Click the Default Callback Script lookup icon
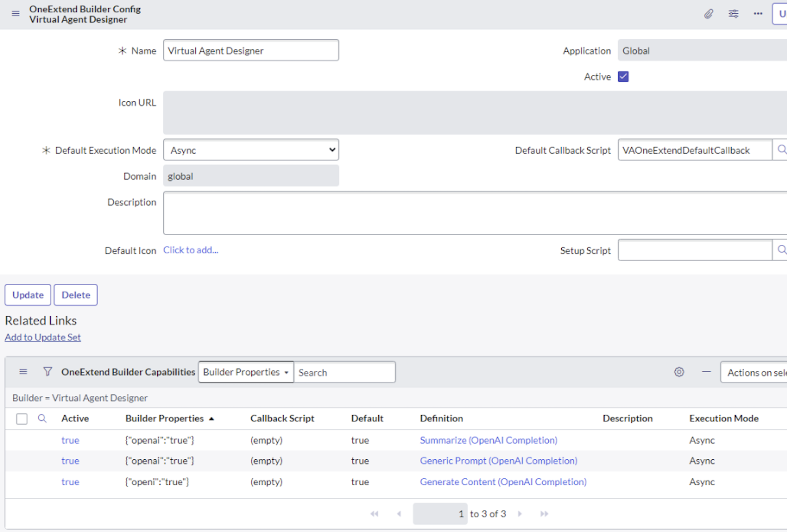787x532 pixels. pyautogui.click(x=781, y=150)
